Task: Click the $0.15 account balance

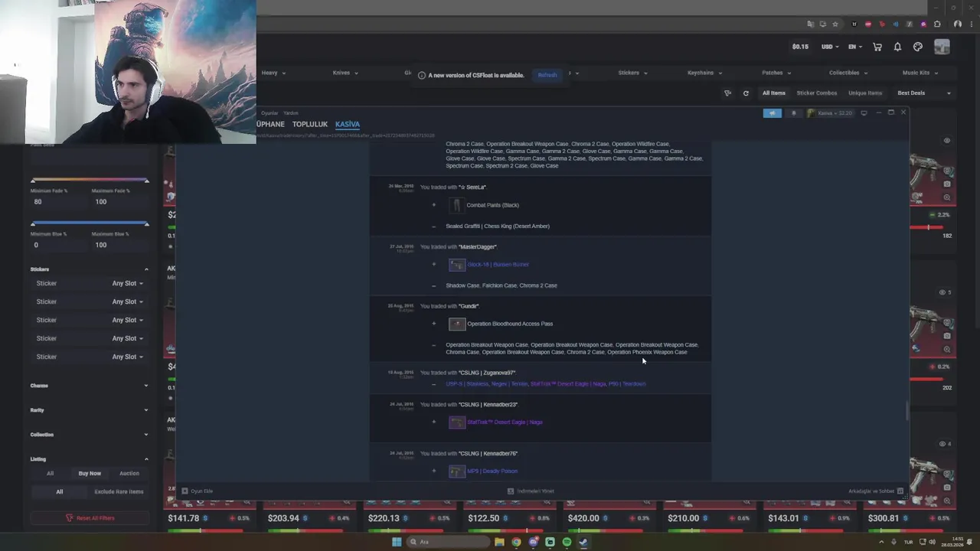Action: coord(800,47)
